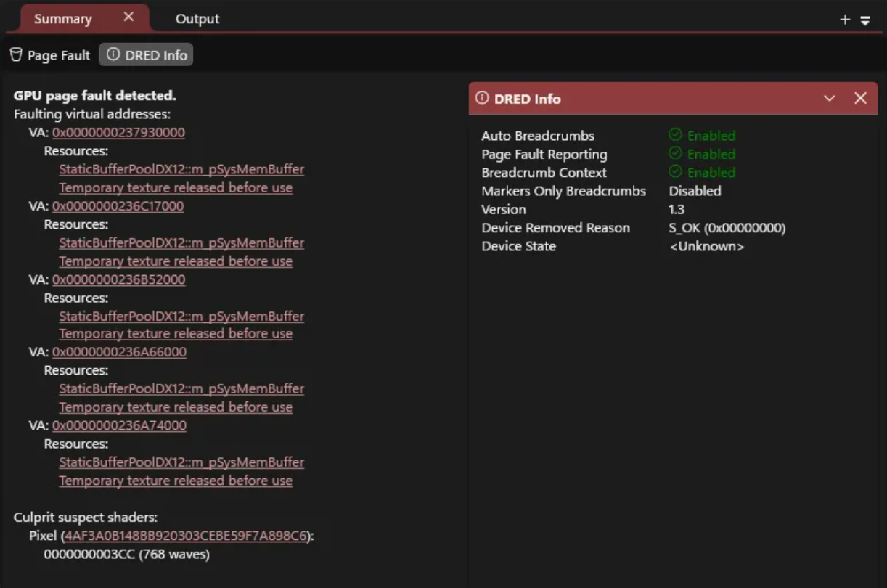Select the '<Unknown>' device state value
887x588 pixels.
click(706, 246)
